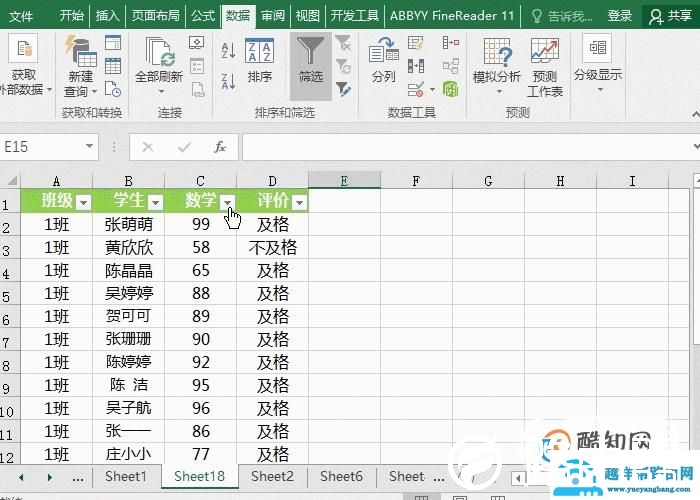
Task: Click the Show Queries icon beside 新建查询
Action: click(113, 43)
